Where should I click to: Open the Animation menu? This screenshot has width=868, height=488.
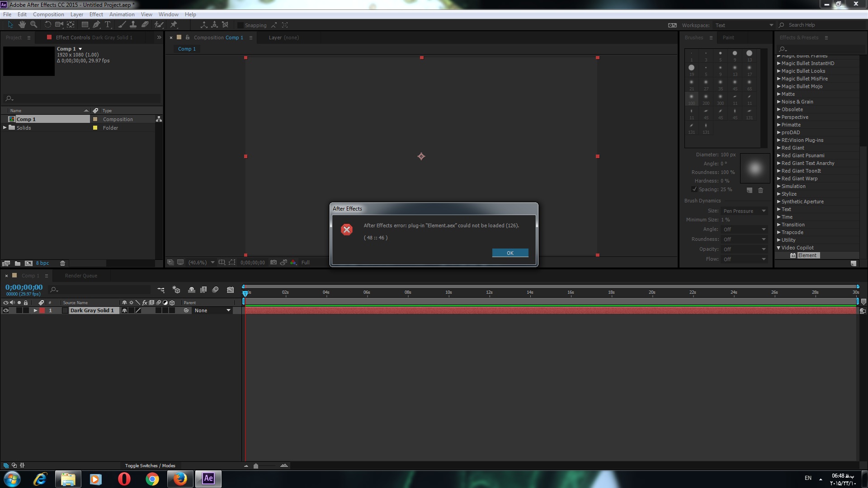122,14
